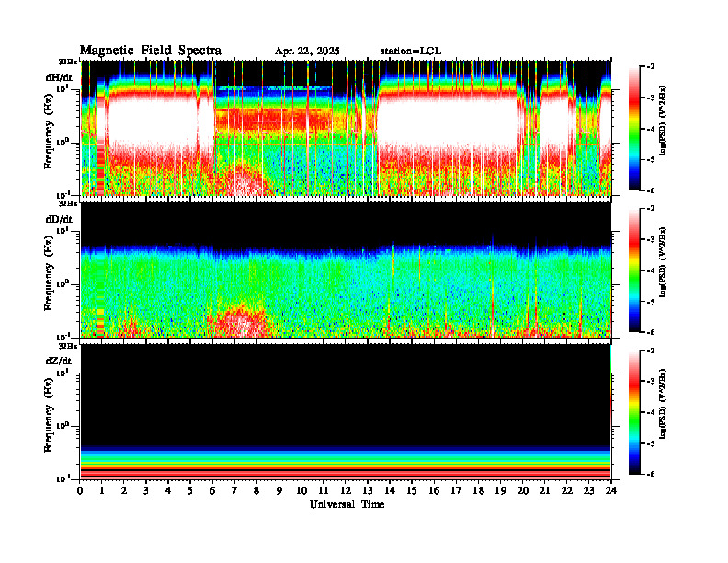The image size is (728, 563).
Task: Click the "-2" value on dH/dt colorbar
Action: coord(652,67)
